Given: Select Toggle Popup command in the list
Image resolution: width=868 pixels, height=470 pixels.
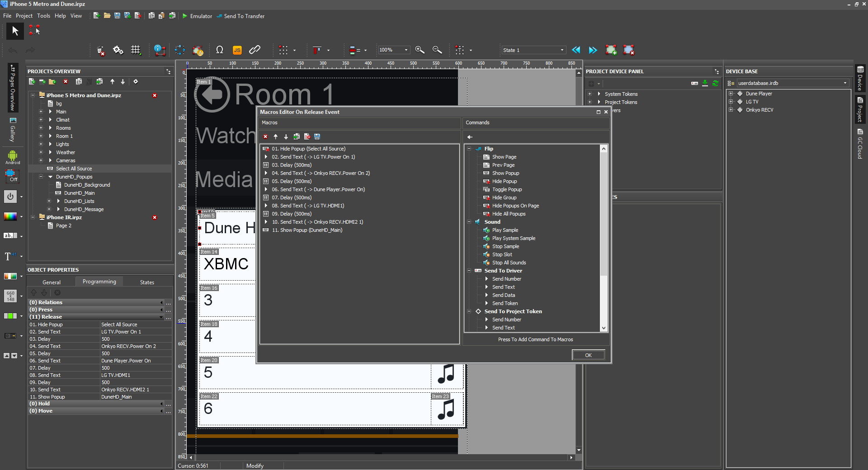Looking at the screenshot, I should pyautogui.click(x=507, y=189).
